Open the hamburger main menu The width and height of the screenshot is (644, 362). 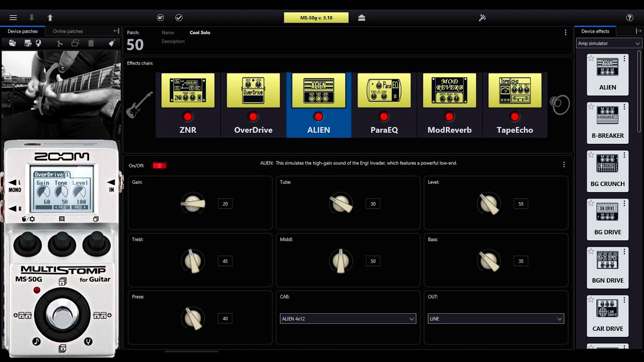point(13,18)
